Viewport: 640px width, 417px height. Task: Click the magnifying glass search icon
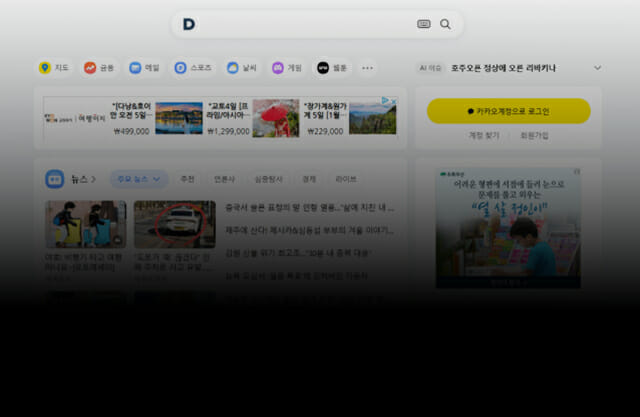[x=446, y=24]
